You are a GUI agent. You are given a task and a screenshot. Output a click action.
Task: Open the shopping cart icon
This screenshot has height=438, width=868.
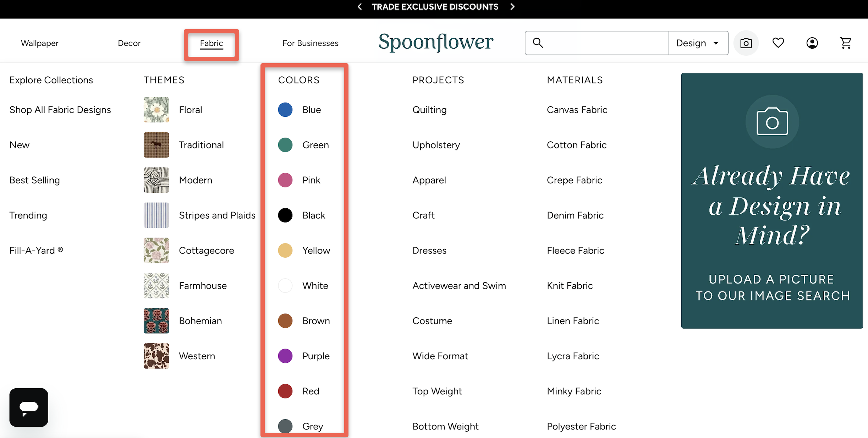click(x=846, y=43)
